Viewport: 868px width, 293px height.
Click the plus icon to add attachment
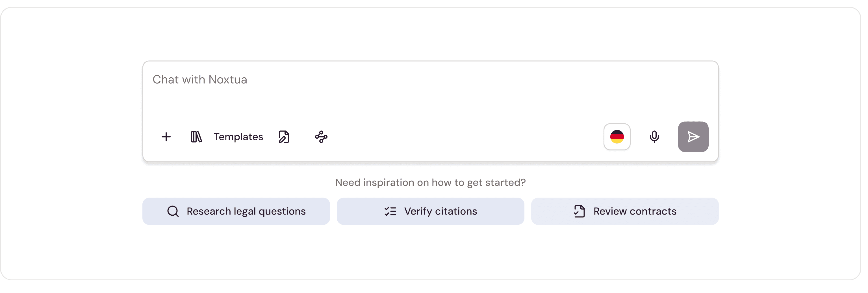click(166, 137)
